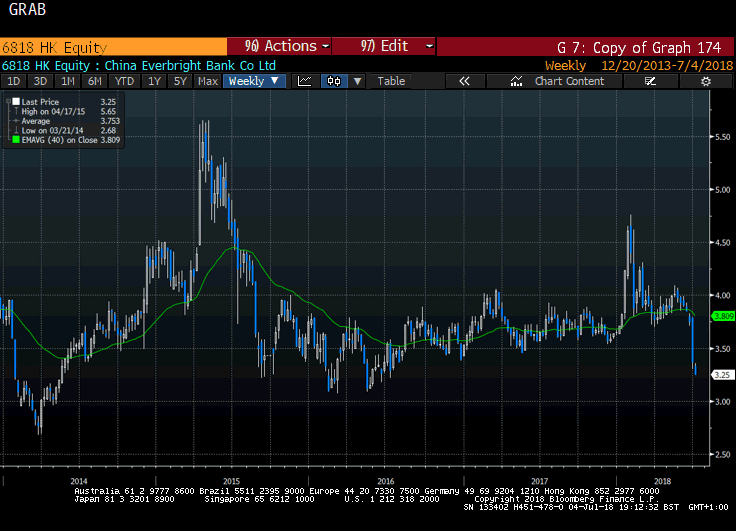Image resolution: width=736 pixels, height=531 pixels.
Task: Select the YTD time range
Action: [x=124, y=81]
